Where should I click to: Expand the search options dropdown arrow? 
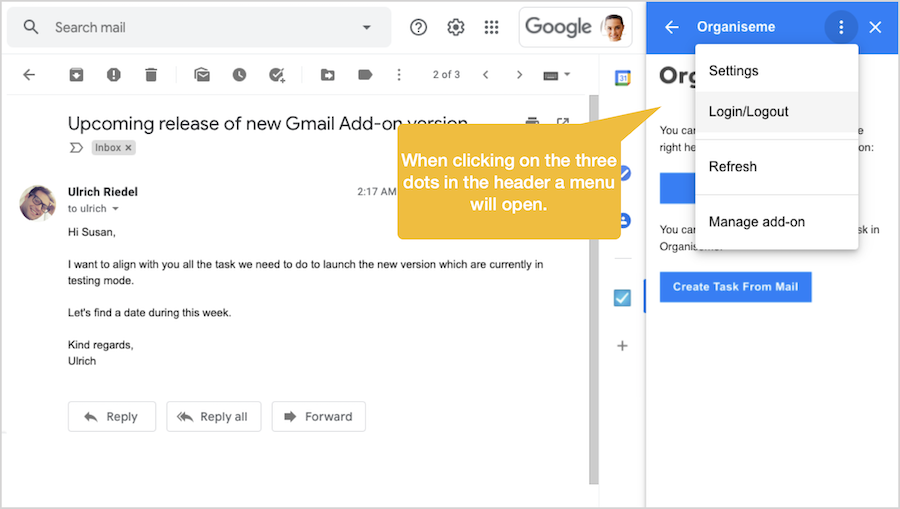pyautogui.click(x=366, y=27)
